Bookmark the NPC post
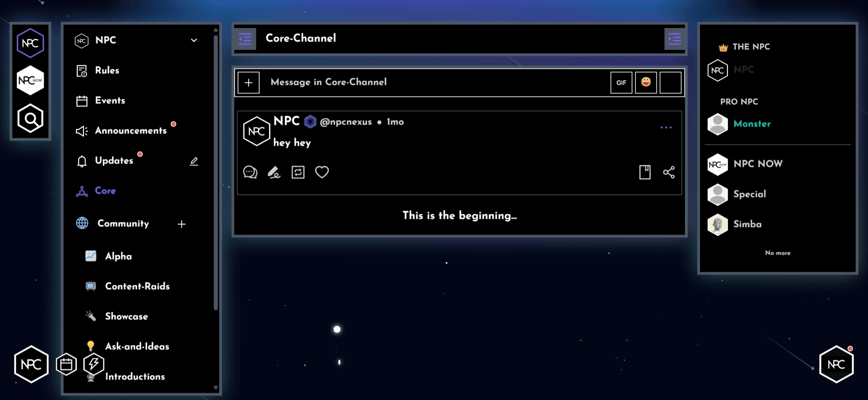Screen dimensions: 868x400 (645, 173)
